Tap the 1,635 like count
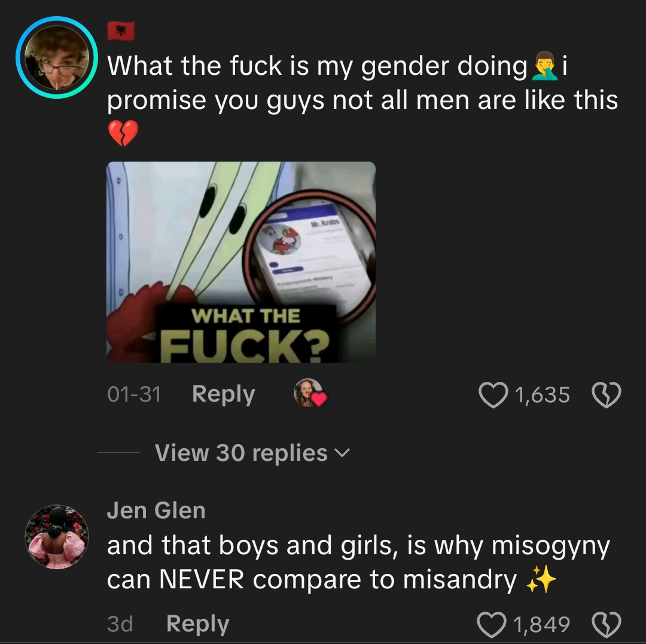The image size is (646, 644). (x=542, y=395)
